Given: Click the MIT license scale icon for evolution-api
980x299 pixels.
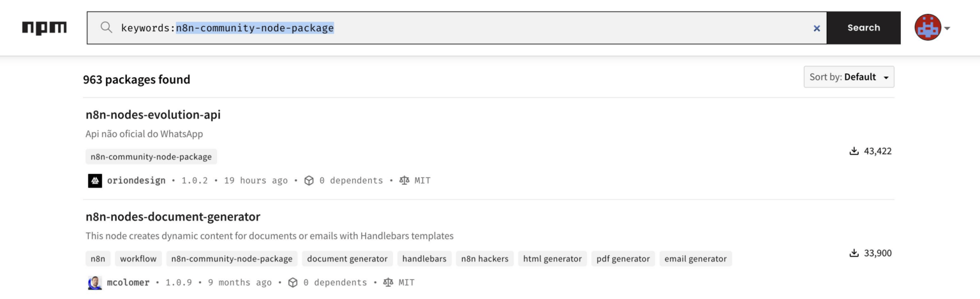Looking at the screenshot, I should (405, 180).
